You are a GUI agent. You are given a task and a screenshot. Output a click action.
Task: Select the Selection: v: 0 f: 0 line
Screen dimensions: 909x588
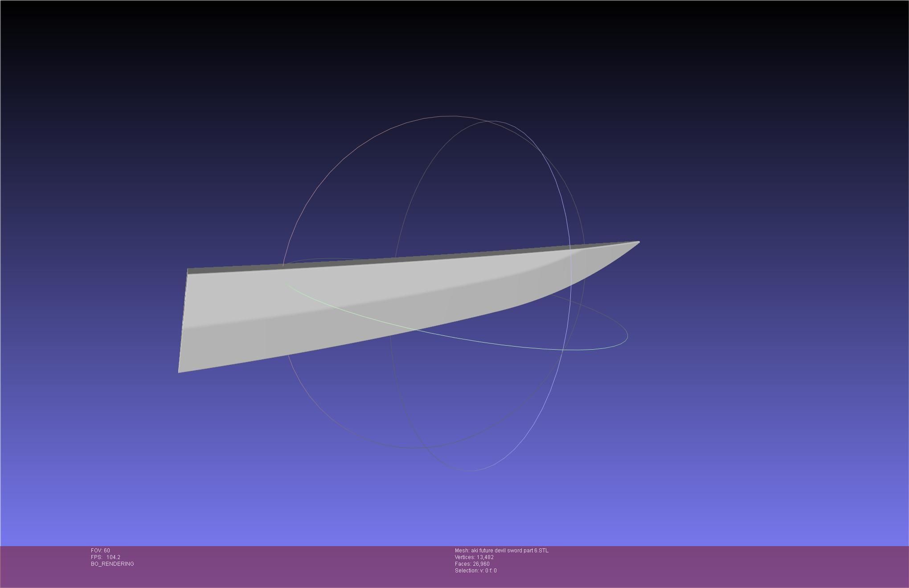coord(475,571)
